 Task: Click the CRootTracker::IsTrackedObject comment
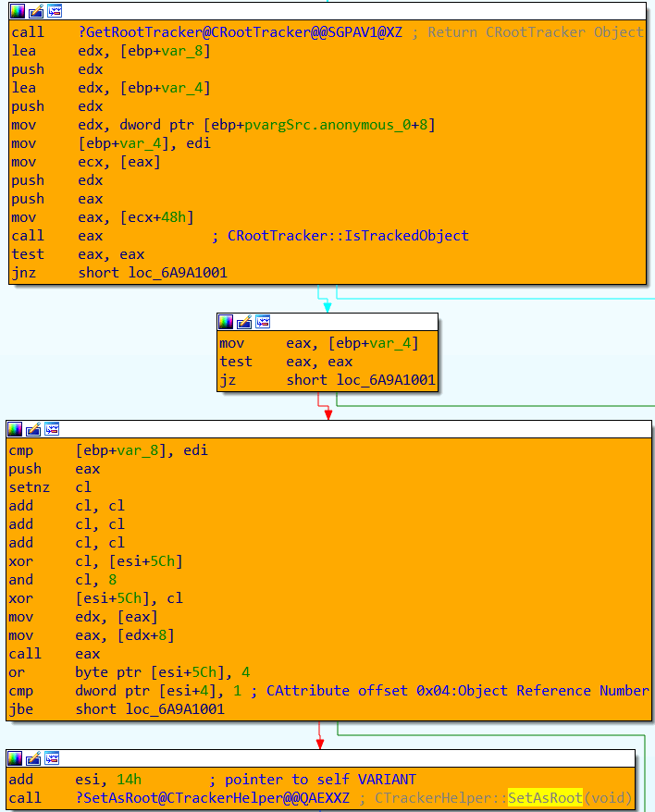pos(348,236)
